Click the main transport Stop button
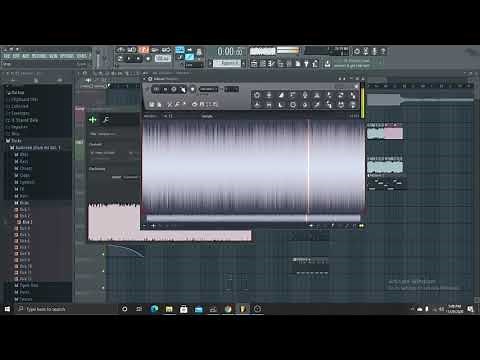Viewport: 480px width, 360px height. pyautogui.click(x=138, y=59)
